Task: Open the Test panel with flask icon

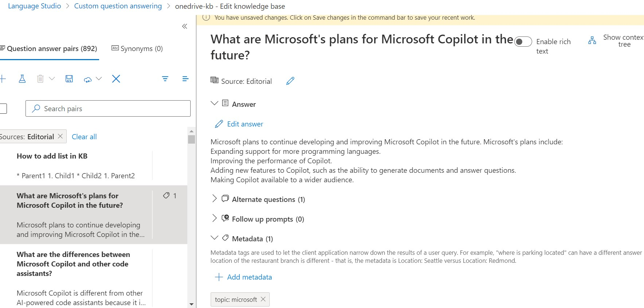Action: coord(22,79)
